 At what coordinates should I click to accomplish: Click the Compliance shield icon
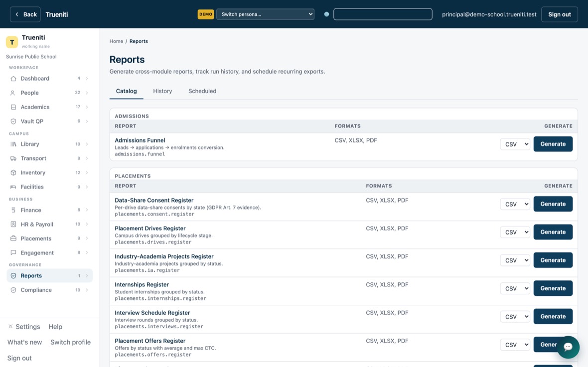pyautogui.click(x=13, y=290)
